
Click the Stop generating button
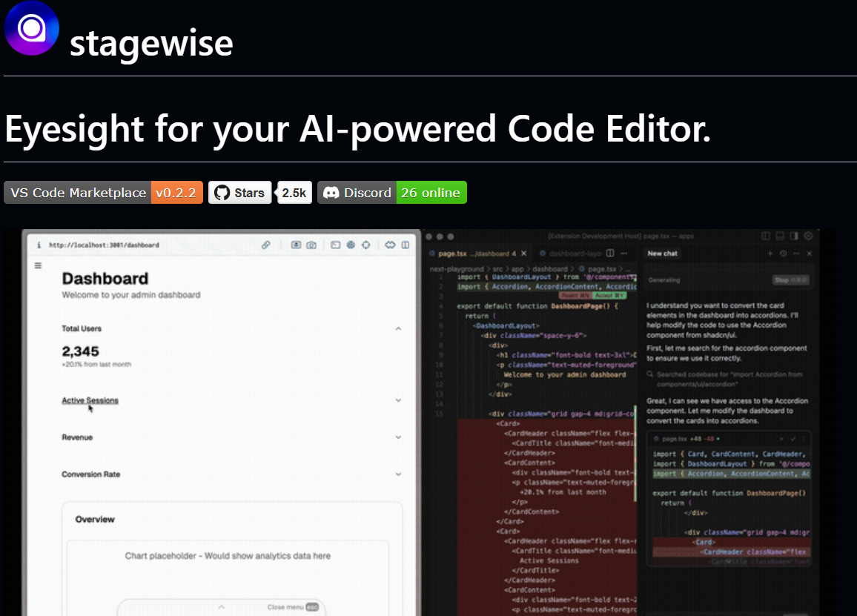pyautogui.click(x=790, y=280)
